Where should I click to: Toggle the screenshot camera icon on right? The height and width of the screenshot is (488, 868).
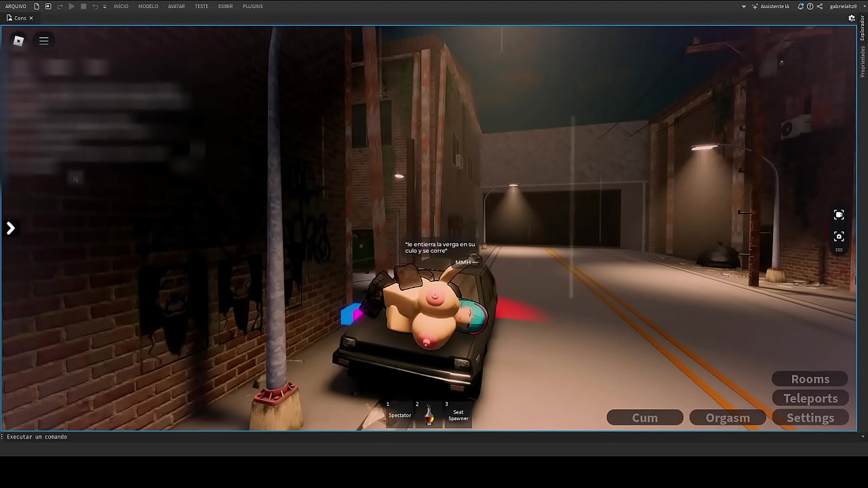(839, 237)
